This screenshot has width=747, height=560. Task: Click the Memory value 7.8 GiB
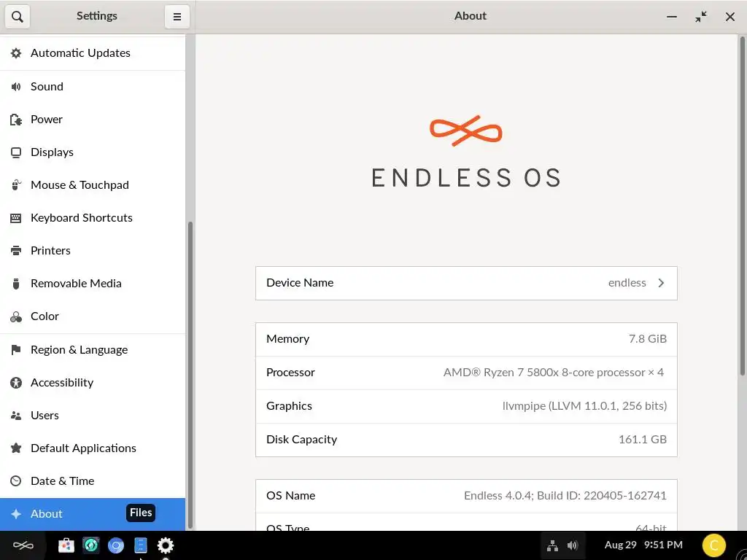point(648,339)
